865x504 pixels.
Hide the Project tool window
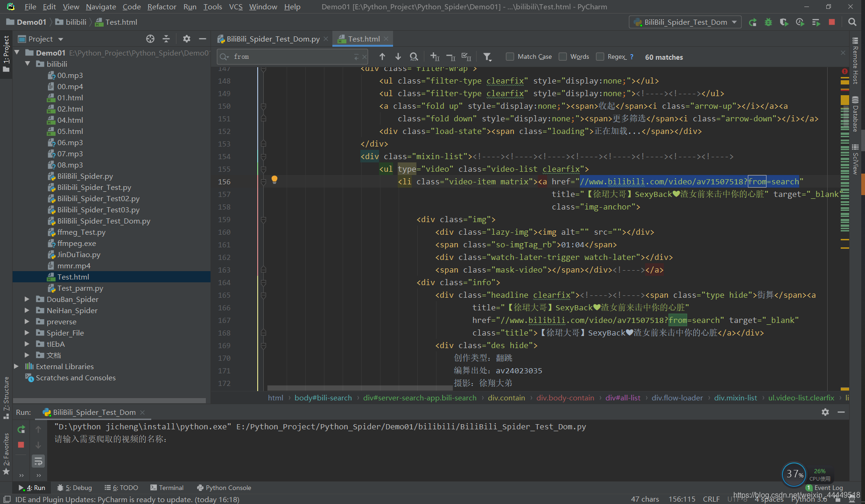[x=203, y=39]
